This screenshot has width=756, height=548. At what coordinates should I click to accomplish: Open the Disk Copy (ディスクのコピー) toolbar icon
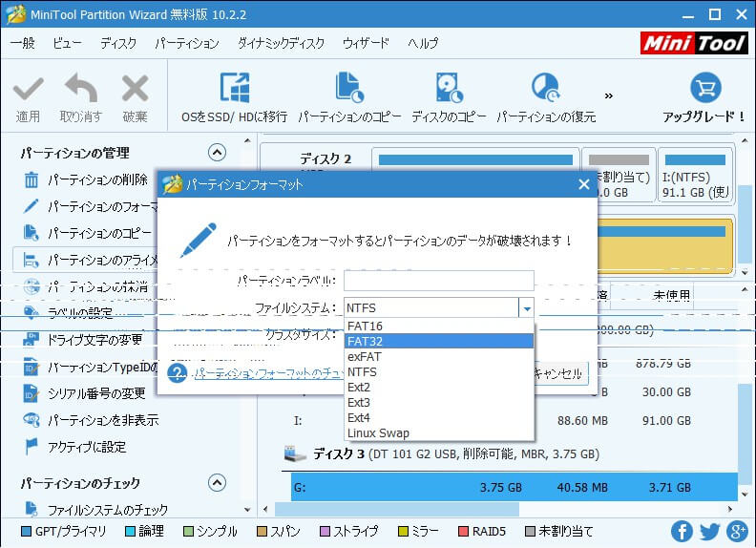[x=449, y=88]
